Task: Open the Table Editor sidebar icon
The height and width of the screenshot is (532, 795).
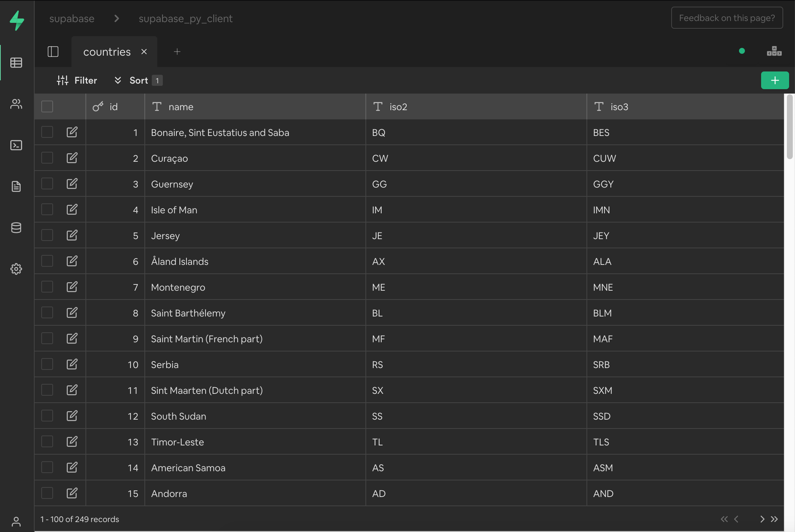Action: click(x=16, y=63)
